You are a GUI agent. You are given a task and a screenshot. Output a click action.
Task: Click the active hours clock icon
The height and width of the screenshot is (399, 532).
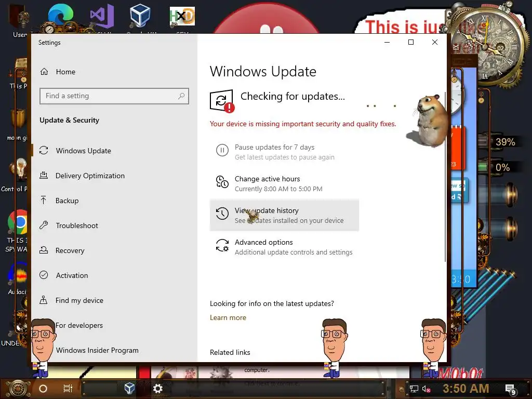[x=222, y=181]
